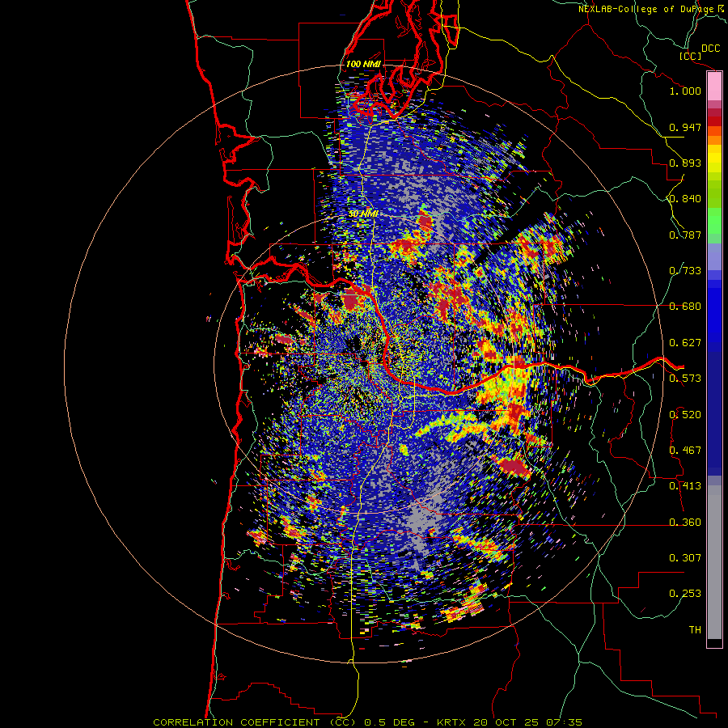Click the DCC product label
The width and height of the screenshot is (728, 728).
coord(710,49)
